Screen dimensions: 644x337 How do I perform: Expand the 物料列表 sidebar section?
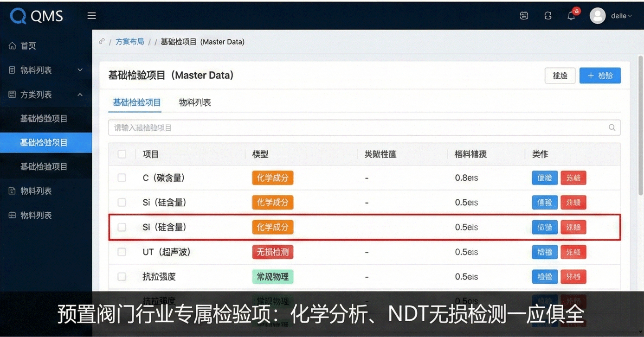point(79,70)
